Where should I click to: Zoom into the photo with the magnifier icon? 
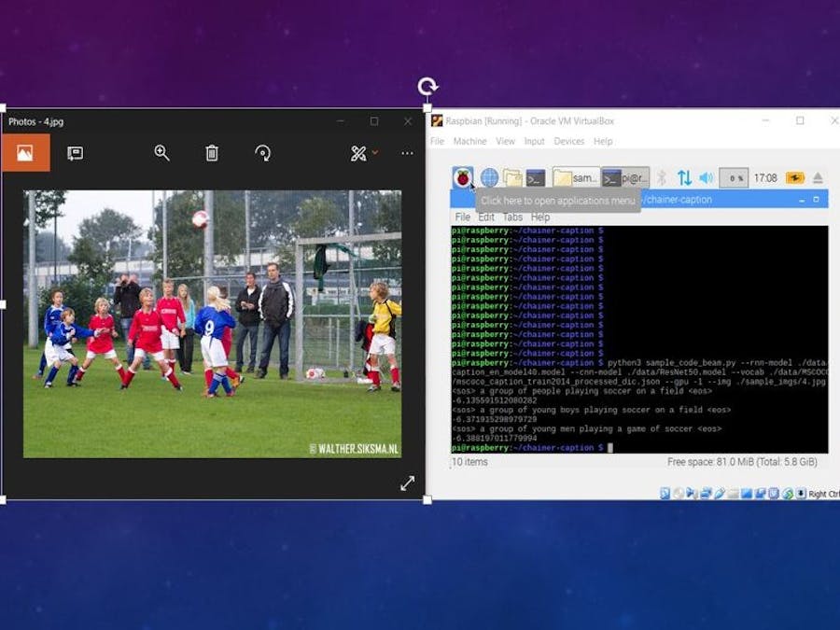[x=161, y=153]
